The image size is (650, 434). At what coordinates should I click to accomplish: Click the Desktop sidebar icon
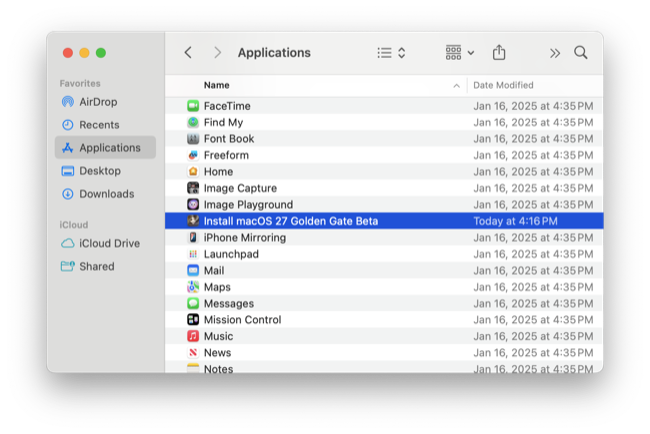(68, 171)
